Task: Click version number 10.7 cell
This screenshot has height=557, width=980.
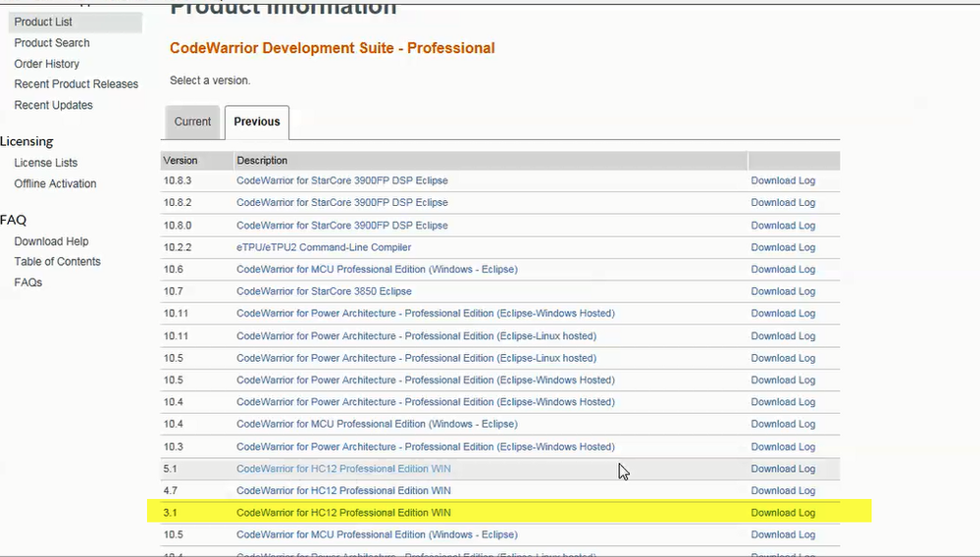Action: coord(173,291)
